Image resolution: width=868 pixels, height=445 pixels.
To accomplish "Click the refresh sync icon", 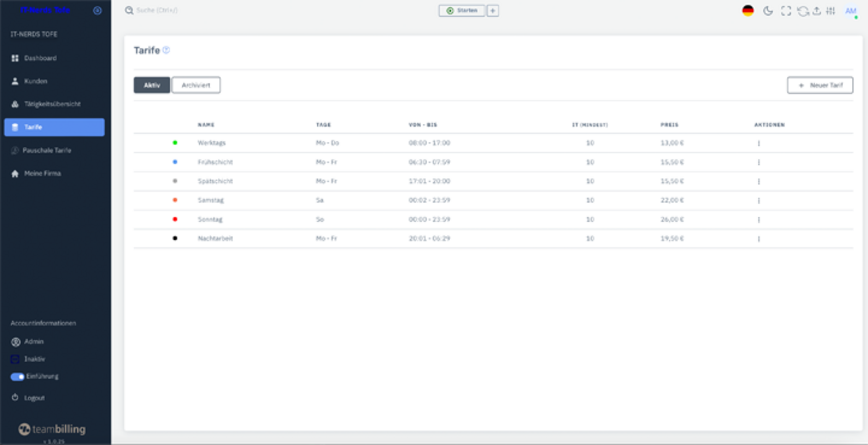I will coord(802,11).
